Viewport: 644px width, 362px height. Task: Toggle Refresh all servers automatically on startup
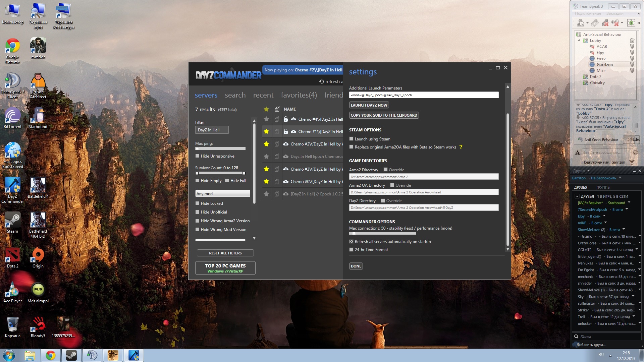tap(351, 241)
